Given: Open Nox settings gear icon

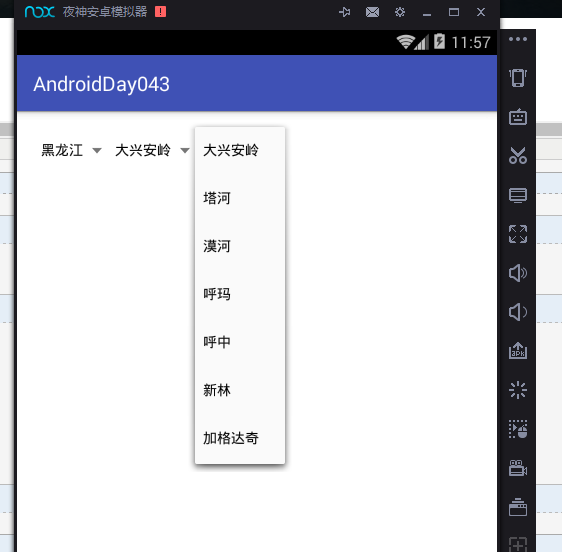Looking at the screenshot, I should (x=400, y=12).
